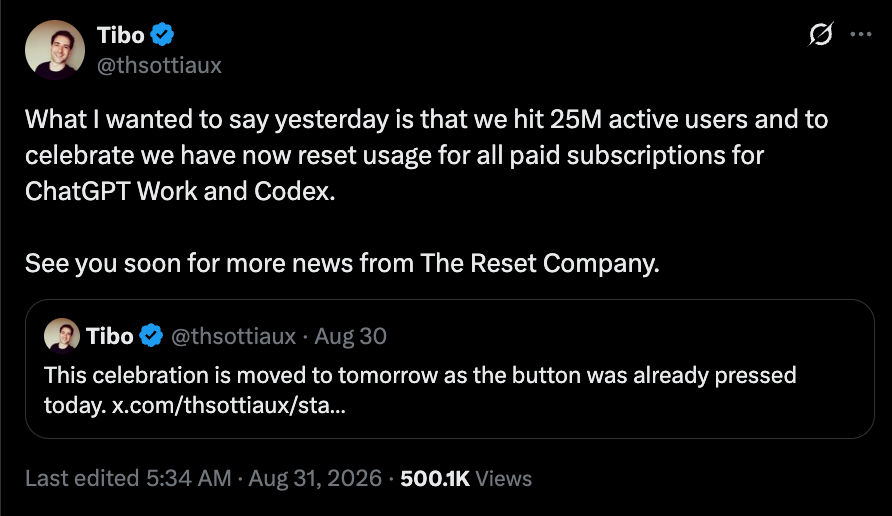The width and height of the screenshot is (892, 516).
Task: Click the ChatGPT Work and Codex text line
Action: pyautogui.click(x=180, y=191)
